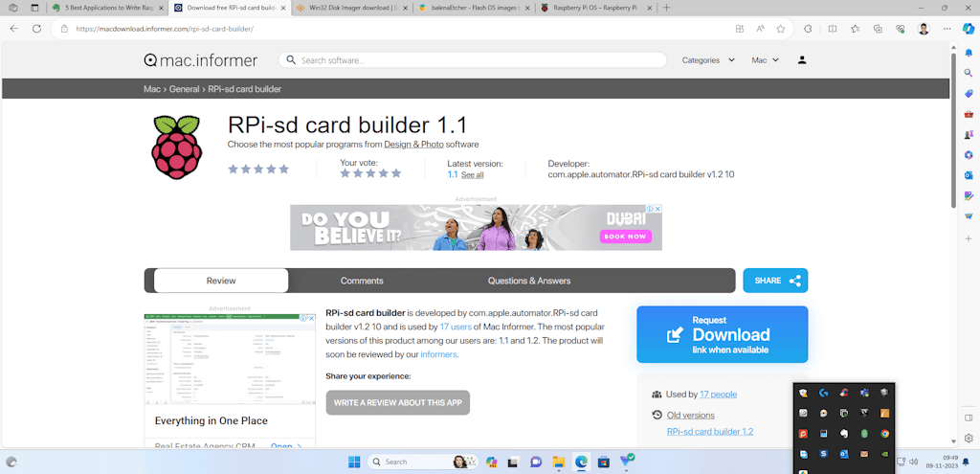Screen dimensions: 980x474
Task: Open Logitech G icon in tray overflow
Action: (x=824, y=393)
